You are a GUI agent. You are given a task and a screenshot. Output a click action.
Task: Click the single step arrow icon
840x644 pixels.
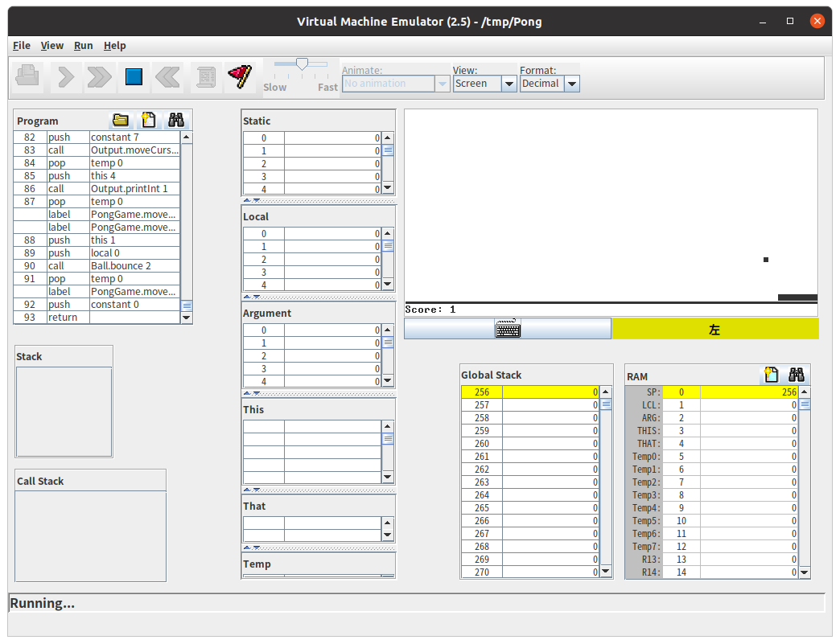click(65, 77)
